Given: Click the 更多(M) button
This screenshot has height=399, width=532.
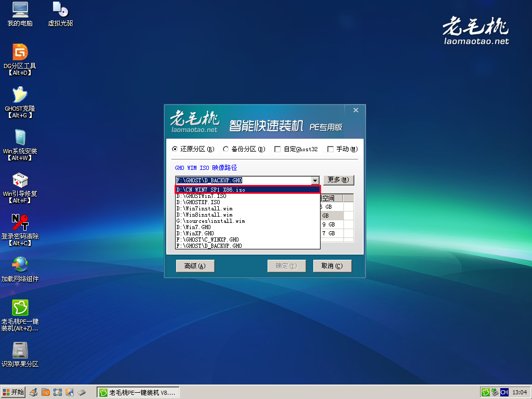Looking at the screenshot, I should point(338,180).
